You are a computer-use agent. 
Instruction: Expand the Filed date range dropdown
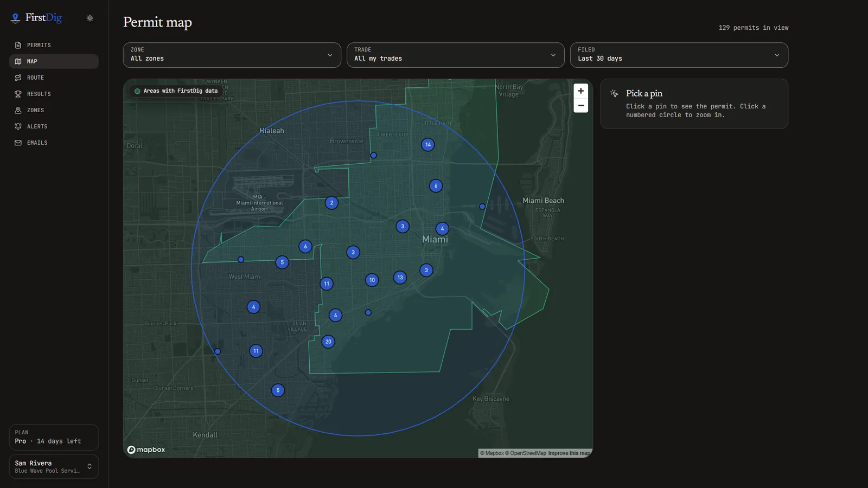click(x=679, y=55)
